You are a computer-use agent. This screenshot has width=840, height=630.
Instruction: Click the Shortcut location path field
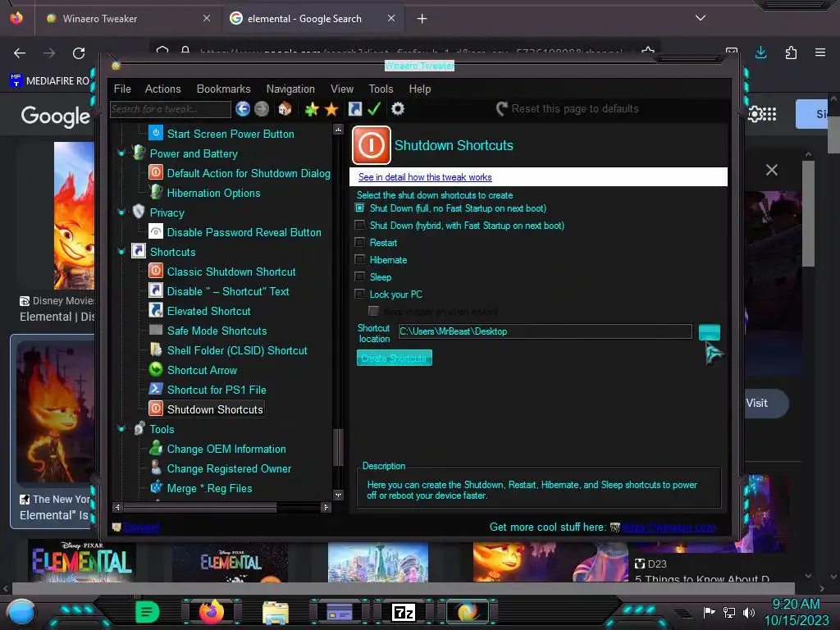545,331
